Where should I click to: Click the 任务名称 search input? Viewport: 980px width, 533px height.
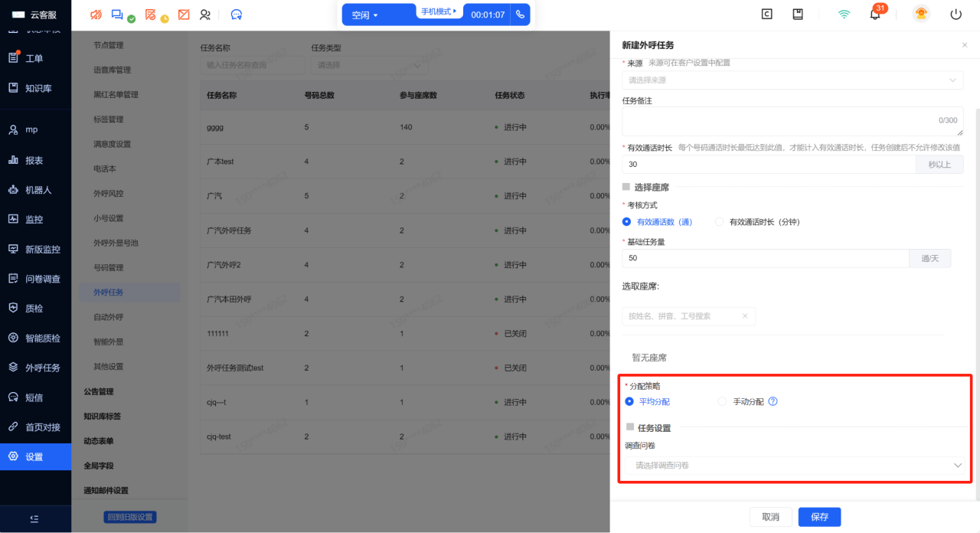coord(253,65)
